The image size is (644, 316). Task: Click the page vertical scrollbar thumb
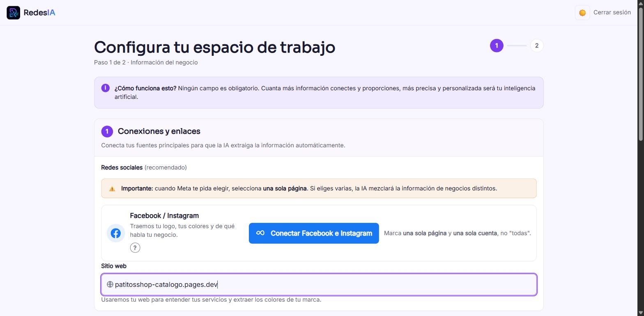click(x=641, y=74)
